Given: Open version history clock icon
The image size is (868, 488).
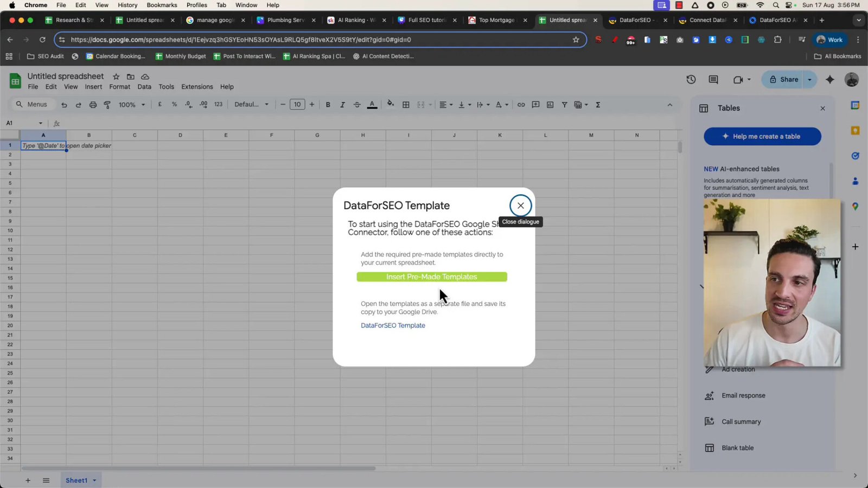Looking at the screenshot, I should [x=691, y=80].
